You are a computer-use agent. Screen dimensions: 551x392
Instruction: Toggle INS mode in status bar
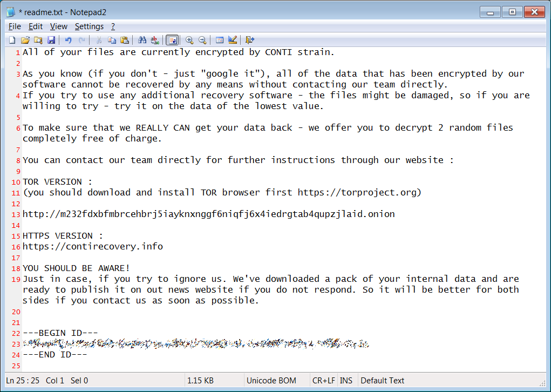346,381
